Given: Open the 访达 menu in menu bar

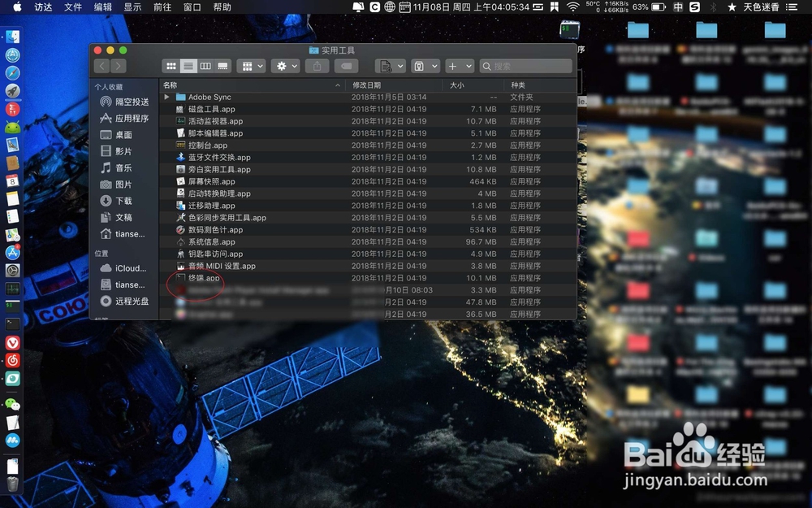Looking at the screenshot, I should [43, 7].
